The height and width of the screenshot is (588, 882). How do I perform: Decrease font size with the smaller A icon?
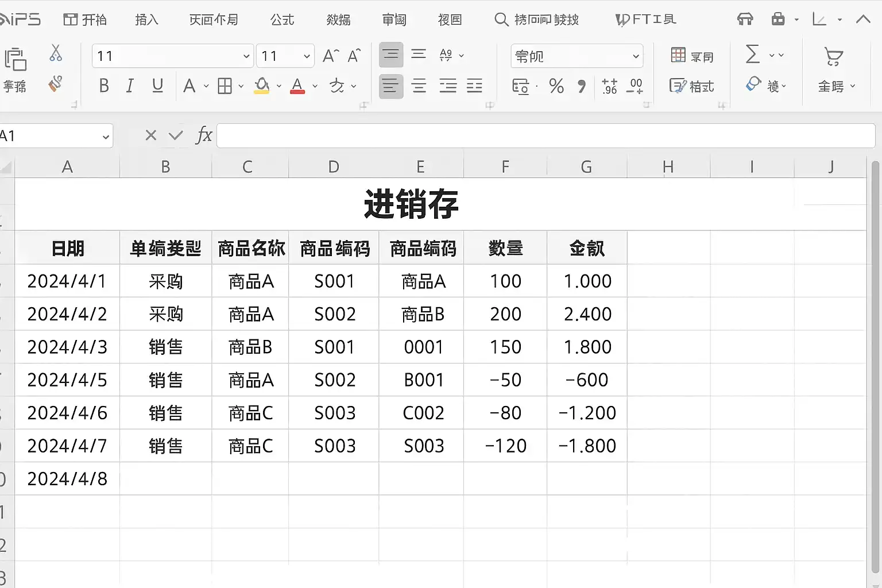coord(354,56)
